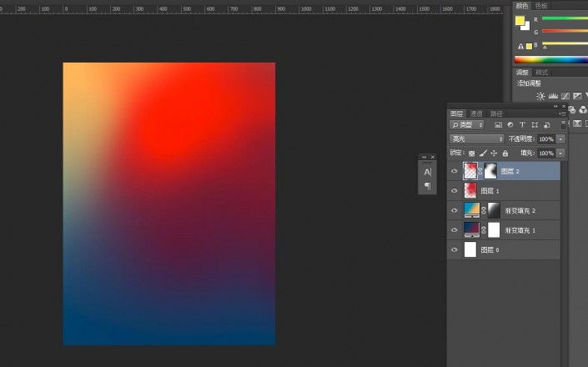Screen dimensions: 588x367
Task: Click the out-of-gamut warning triangle
Action: tap(520, 47)
